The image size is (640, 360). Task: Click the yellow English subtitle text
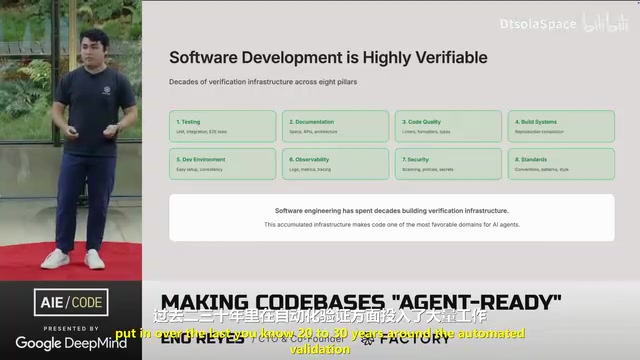tap(320, 341)
